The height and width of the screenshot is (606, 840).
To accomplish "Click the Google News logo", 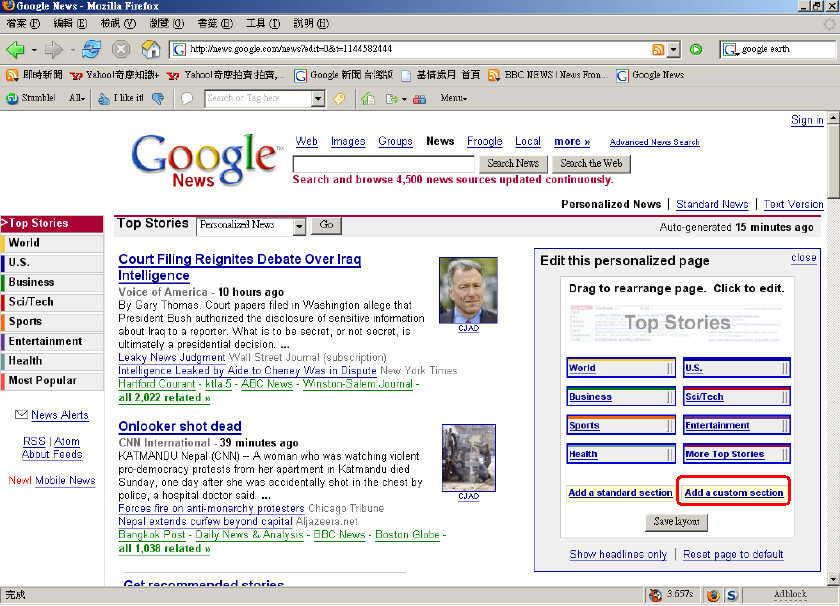I will [x=206, y=160].
